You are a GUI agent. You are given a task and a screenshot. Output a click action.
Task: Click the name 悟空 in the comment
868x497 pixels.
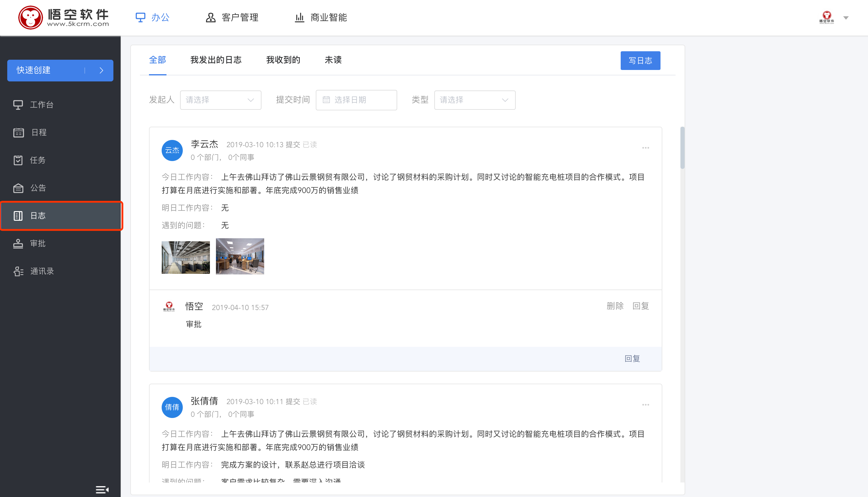pyautogui.click(x=194, y=306)
